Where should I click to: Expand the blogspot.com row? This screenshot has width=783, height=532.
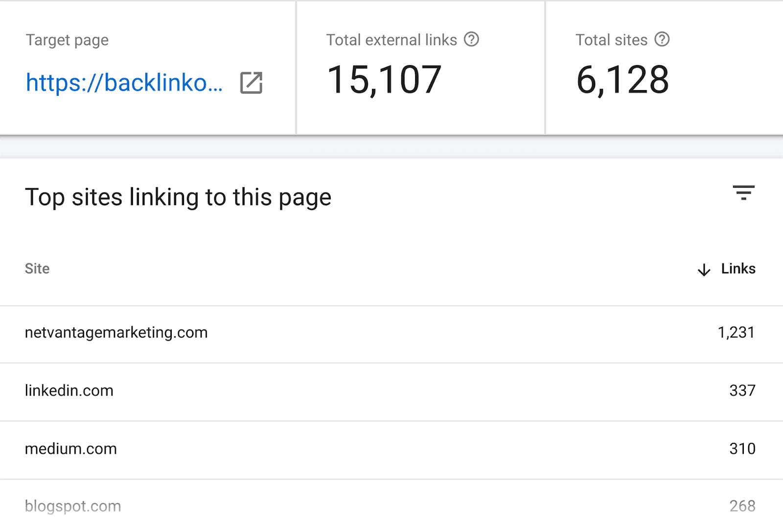click(73, 506)
